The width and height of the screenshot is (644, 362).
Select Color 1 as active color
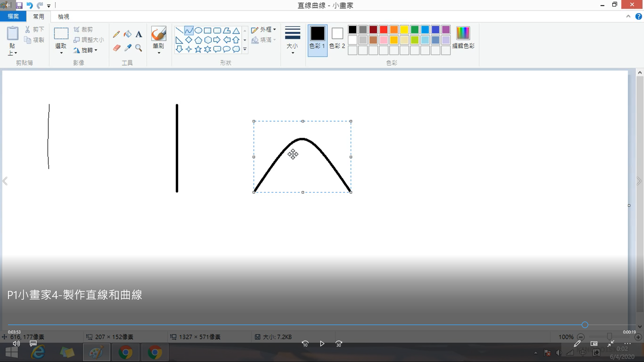coord(317,40)
